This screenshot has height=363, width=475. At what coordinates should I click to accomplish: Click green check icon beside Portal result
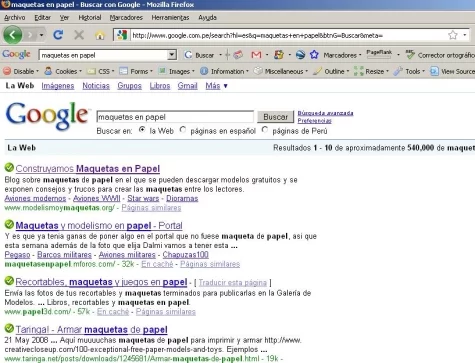pos(9,224)
